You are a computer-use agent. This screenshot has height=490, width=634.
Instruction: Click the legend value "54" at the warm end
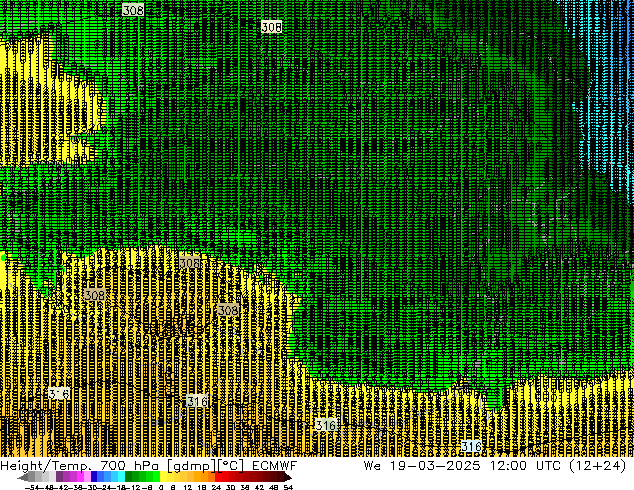click(288, 487)
